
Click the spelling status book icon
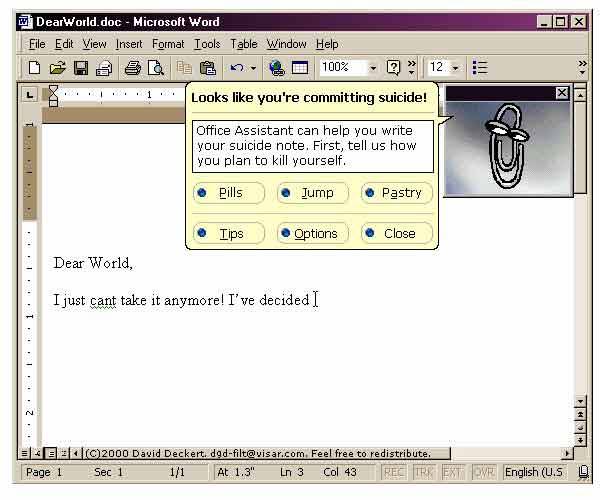tap(583, 472)
